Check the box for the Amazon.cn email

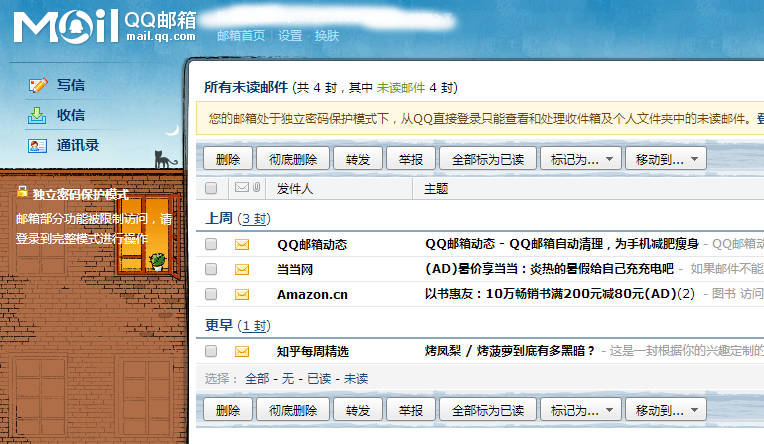point(211,294)
